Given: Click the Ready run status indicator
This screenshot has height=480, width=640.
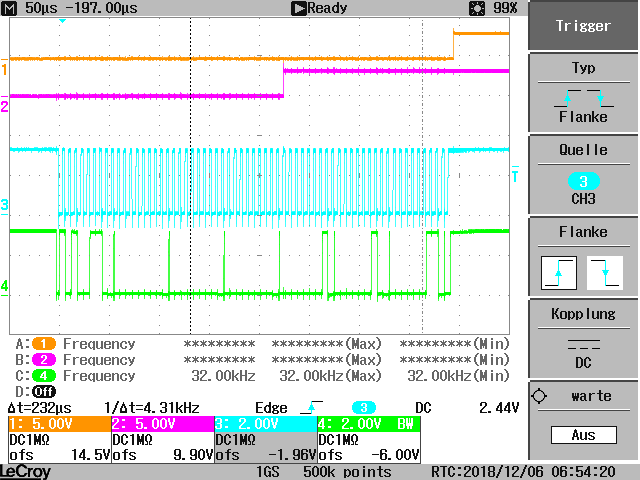Looking at the screenshot, I should tap(319, 8).
